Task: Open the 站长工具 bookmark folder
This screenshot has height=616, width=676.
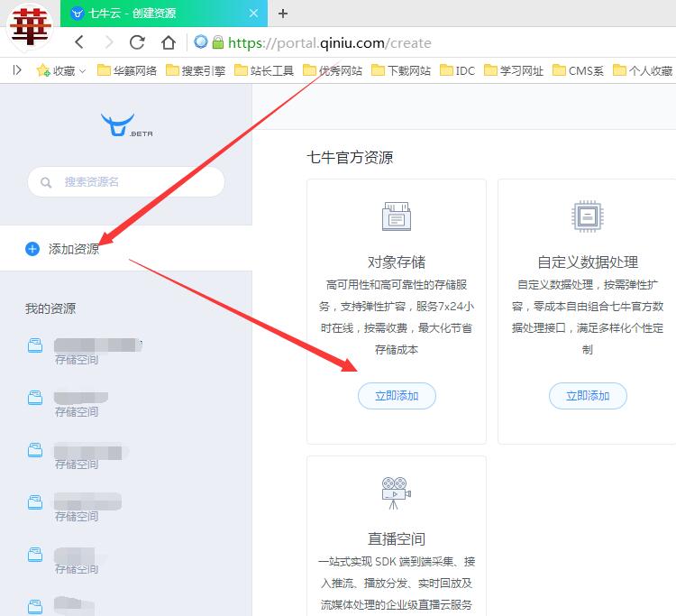Action: coord(264,70)
